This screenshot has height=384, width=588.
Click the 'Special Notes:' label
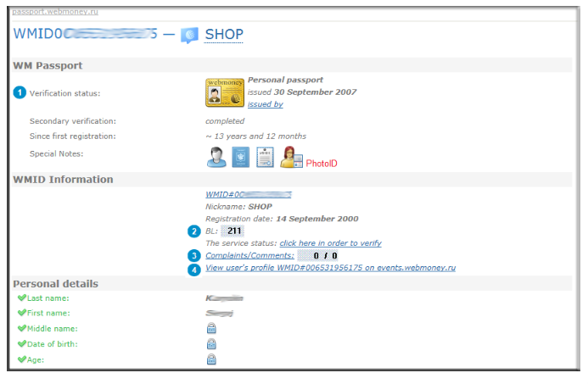[x=56, y=154]
